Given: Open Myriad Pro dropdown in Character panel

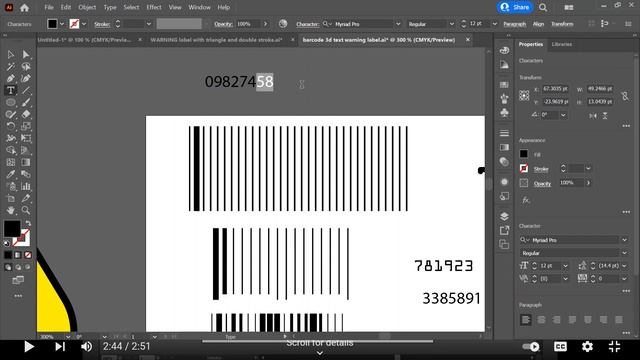Looking at the screenshot, I should (624, 240).
